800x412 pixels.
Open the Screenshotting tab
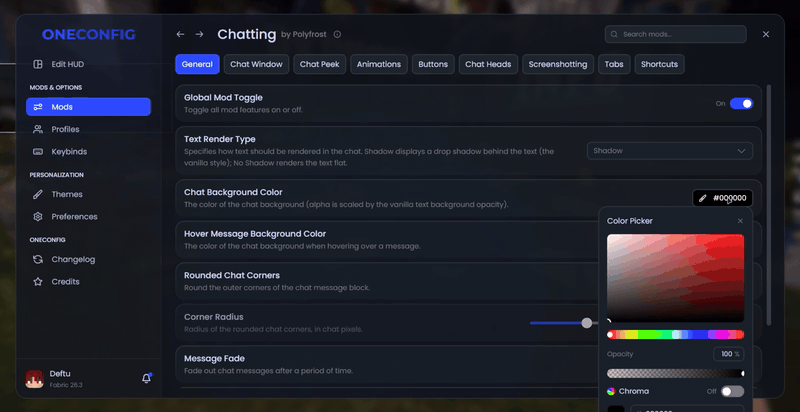[558, 64]
